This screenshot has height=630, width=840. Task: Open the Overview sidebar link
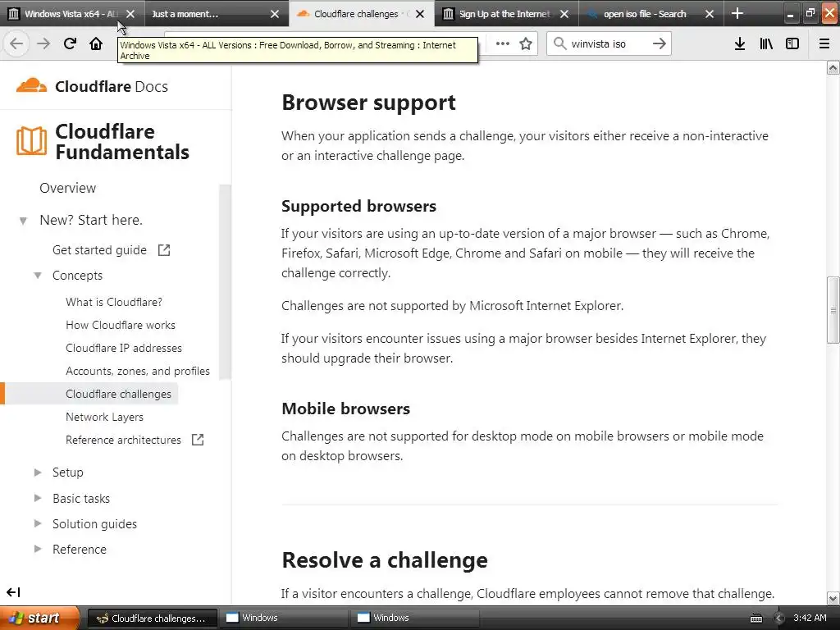[67, 188]
